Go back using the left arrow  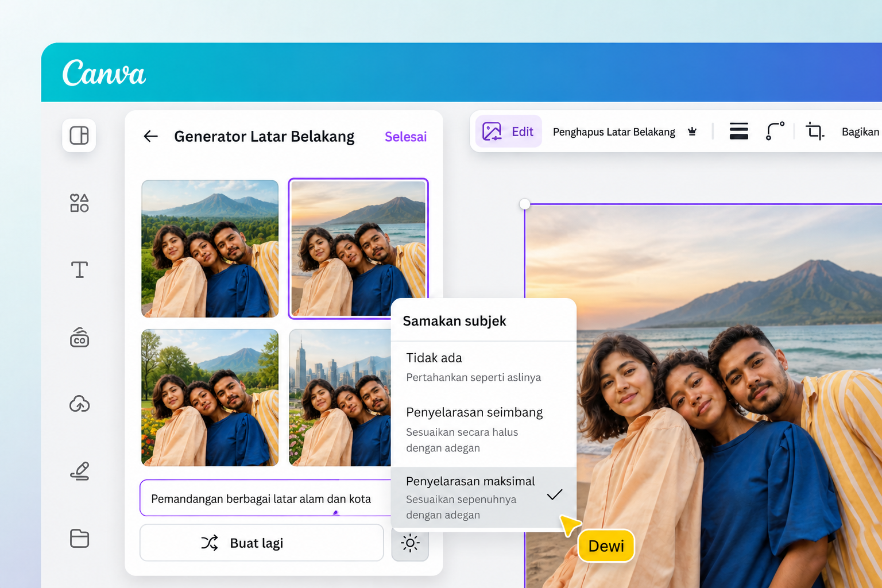point(150,136)
